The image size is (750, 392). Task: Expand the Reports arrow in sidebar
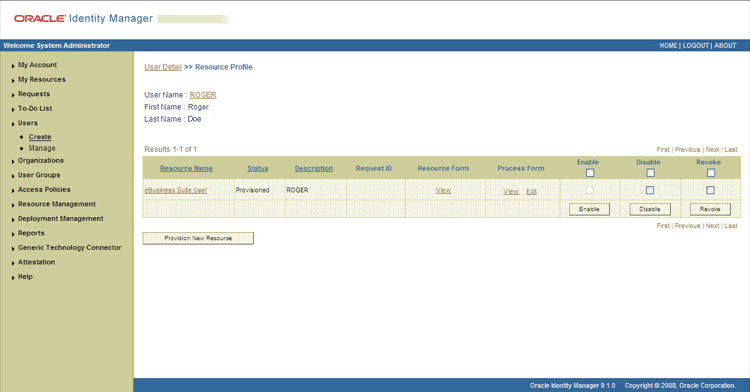coord(13,234)
